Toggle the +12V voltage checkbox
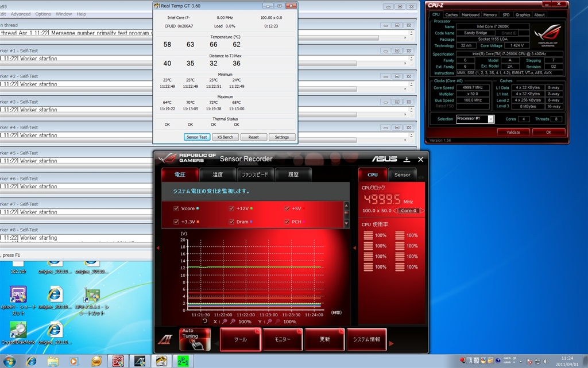588x368 pixels. [231, 208]
